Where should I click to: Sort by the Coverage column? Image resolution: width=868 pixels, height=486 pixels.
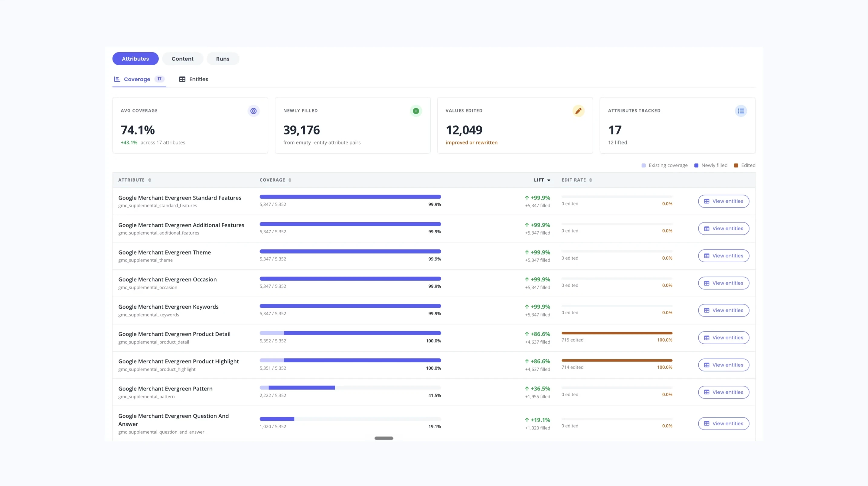[x=275, y=180]
